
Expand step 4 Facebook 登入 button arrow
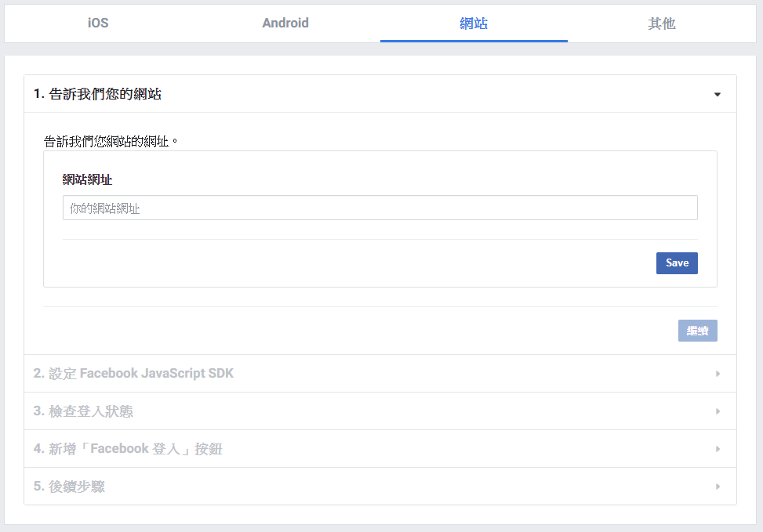pyautogui.click(x=718, y=449)
